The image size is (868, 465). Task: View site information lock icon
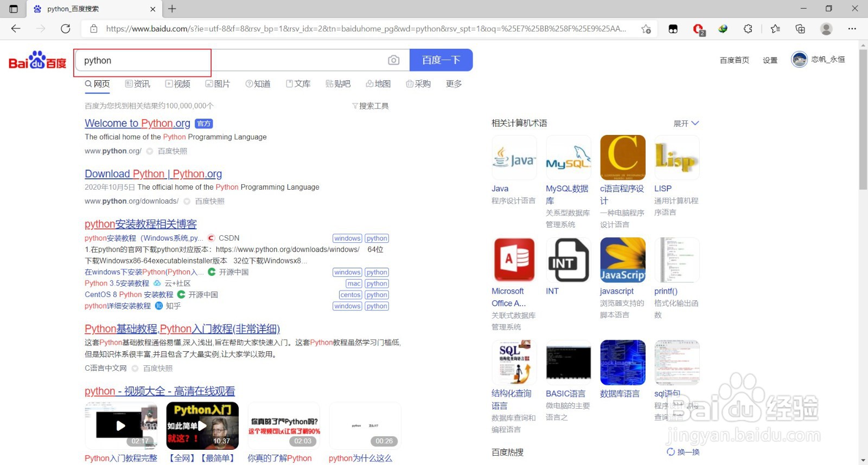[94, 29]
